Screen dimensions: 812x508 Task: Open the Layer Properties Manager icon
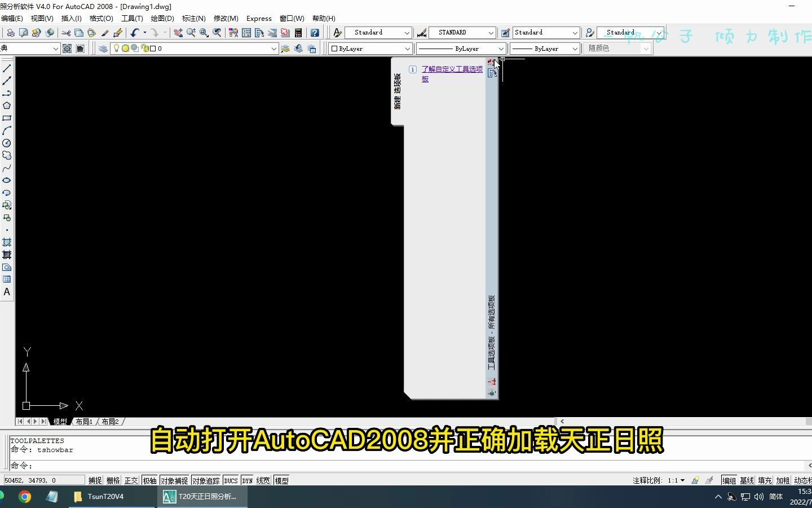tap(103, 49)
